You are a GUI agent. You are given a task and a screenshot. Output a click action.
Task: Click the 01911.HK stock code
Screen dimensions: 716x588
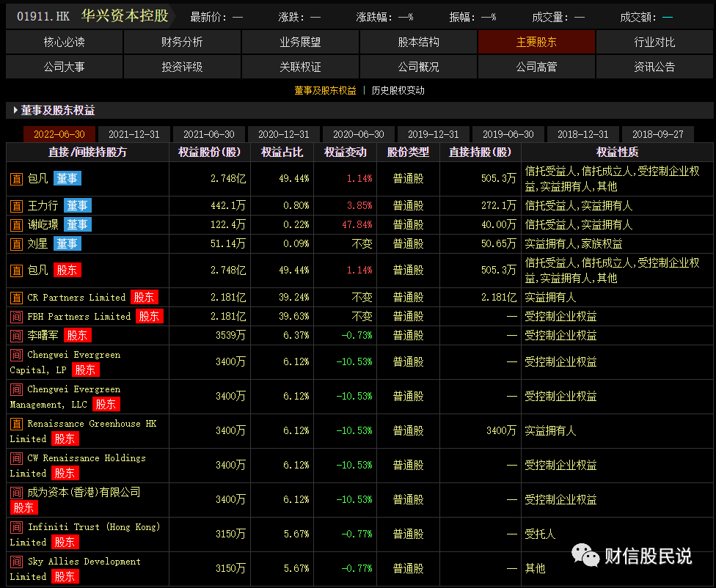43,16
